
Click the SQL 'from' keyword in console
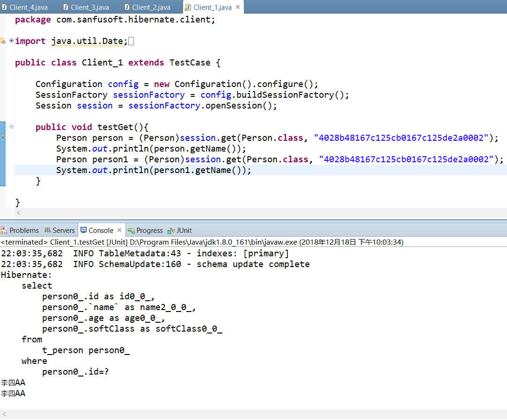32,340
